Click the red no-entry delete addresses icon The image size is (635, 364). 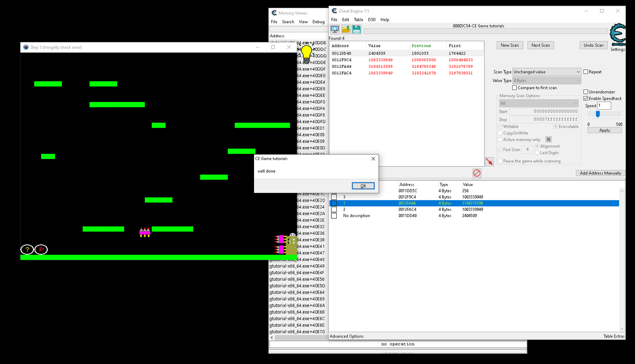coord(477,173)
